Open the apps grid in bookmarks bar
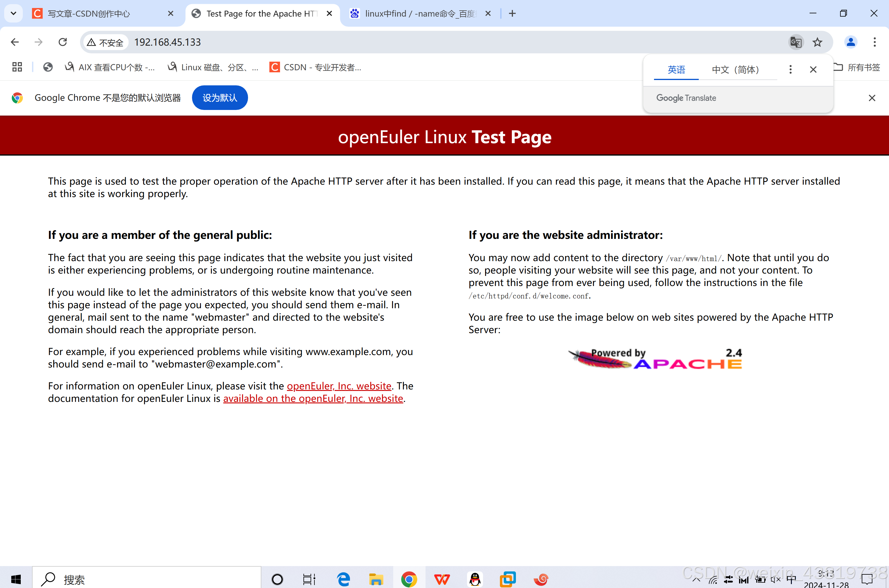The height and width of the screenshot is (588, 889). pyautogui.click(x=17, y=67)
